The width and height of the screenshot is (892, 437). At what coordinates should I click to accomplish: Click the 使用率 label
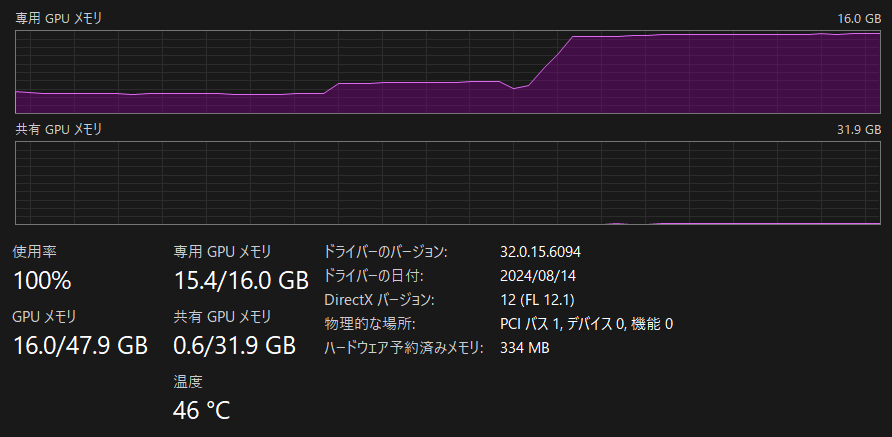(x=35, y=252)
